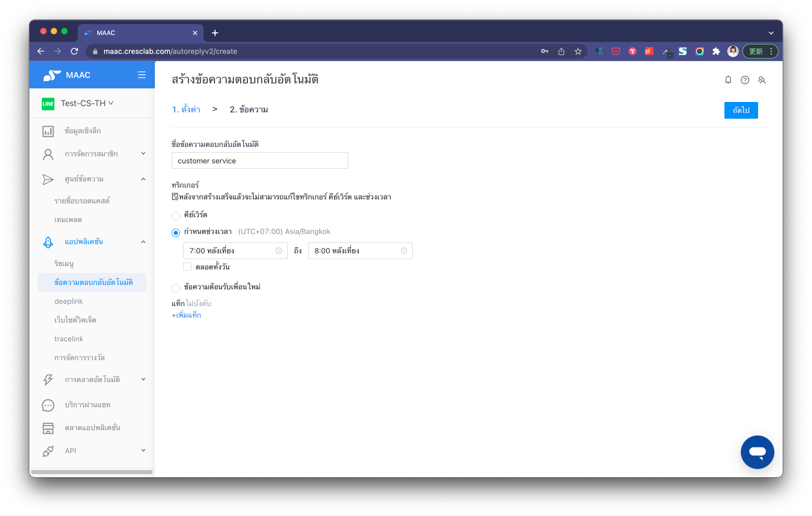This screenshot has width=812, height=516.
Task: Click the customer service name field
Action: coord(260,160)
